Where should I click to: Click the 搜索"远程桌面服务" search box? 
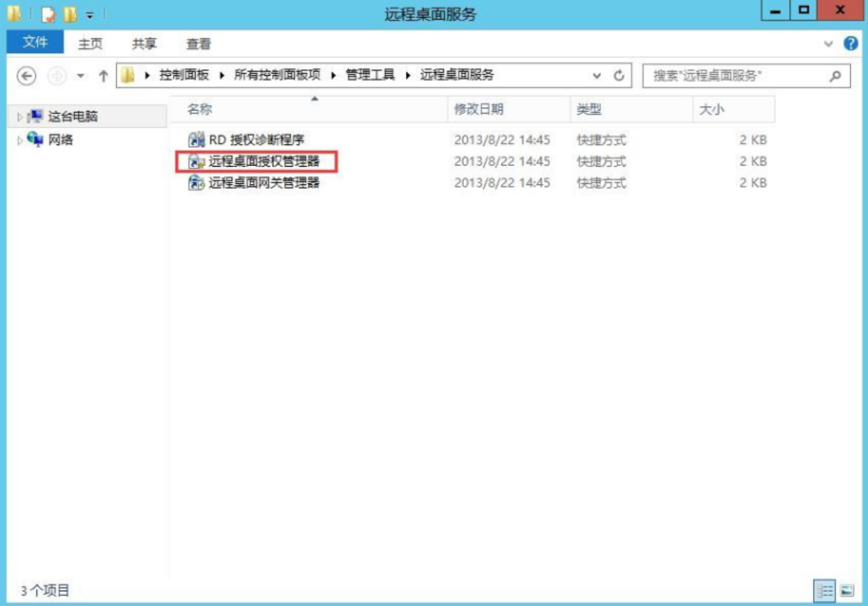(x=746, y=76)
